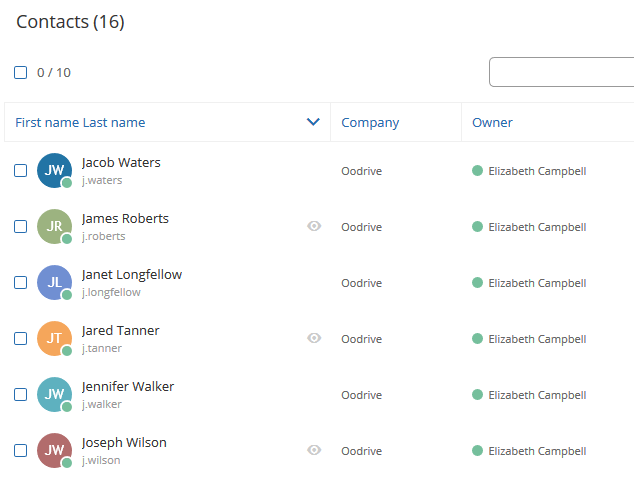The image size is (634, 481).
Task: Tick the select-all checkbox next to 0 / 10
Action: click(x=21, y=72)
